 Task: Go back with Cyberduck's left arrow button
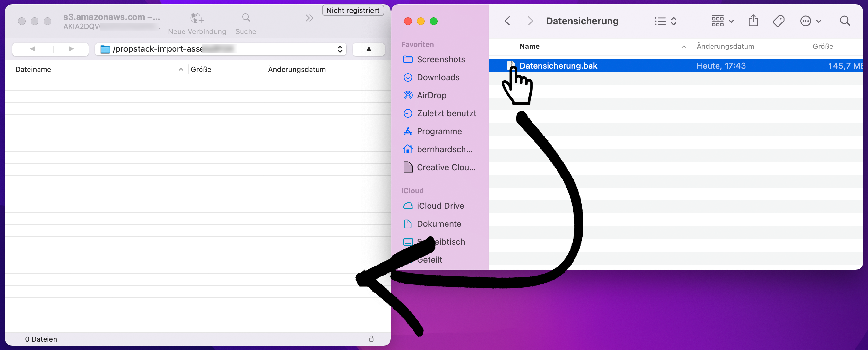(x=33, y=49)
